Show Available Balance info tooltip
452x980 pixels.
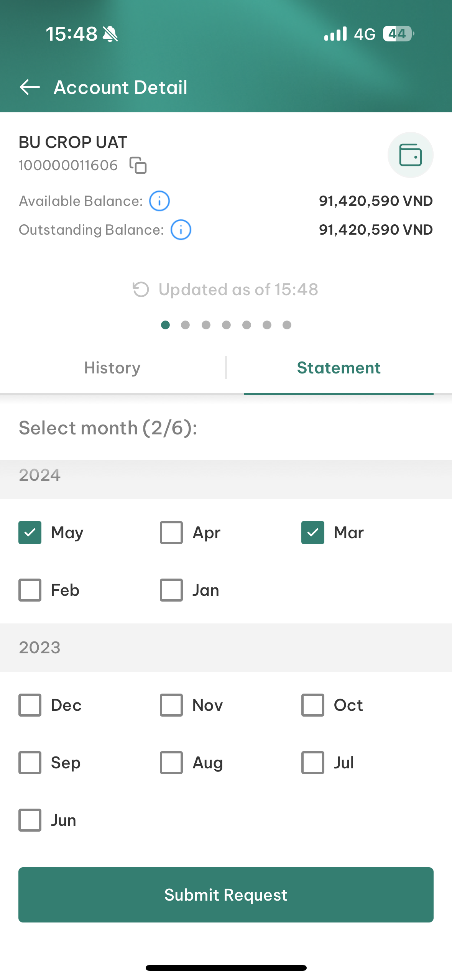point(159,201)
